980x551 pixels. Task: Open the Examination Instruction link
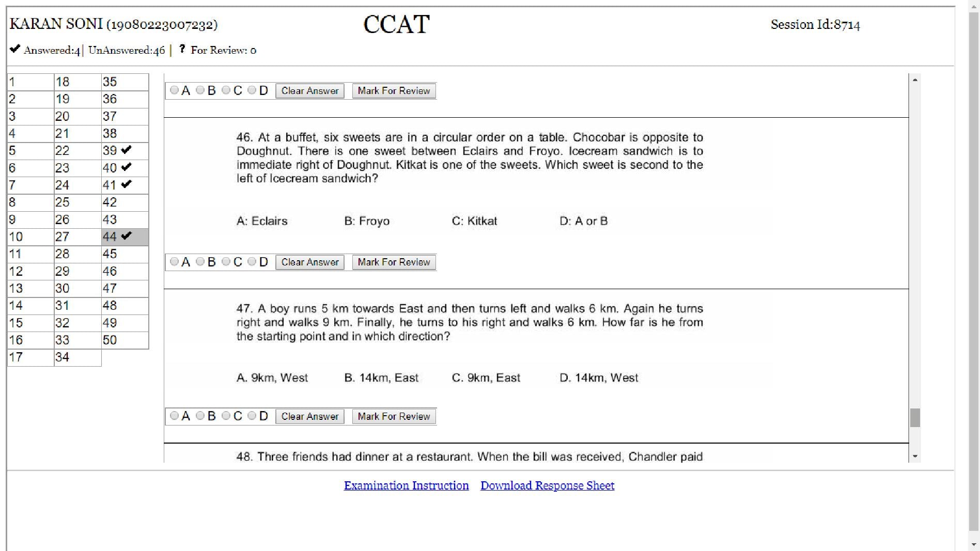406,485
